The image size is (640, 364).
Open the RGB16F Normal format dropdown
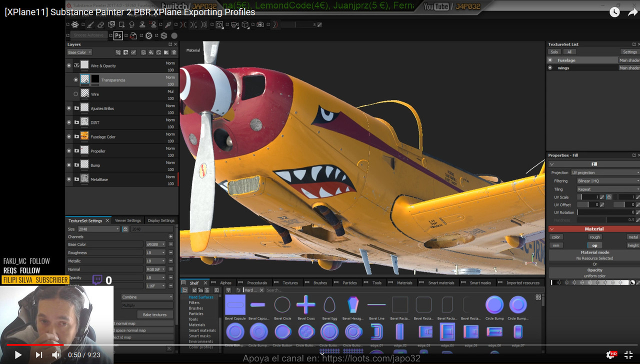tap(155, 269)
